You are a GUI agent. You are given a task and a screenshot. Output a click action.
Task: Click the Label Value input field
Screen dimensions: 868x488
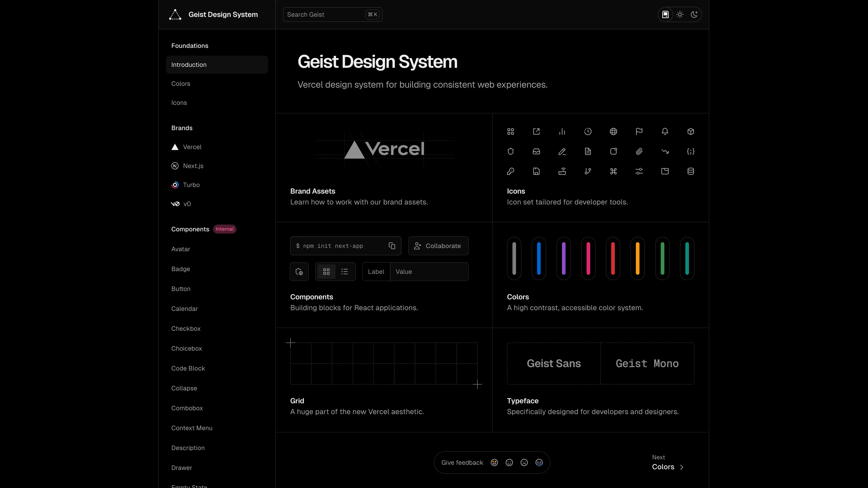point(415,271)
